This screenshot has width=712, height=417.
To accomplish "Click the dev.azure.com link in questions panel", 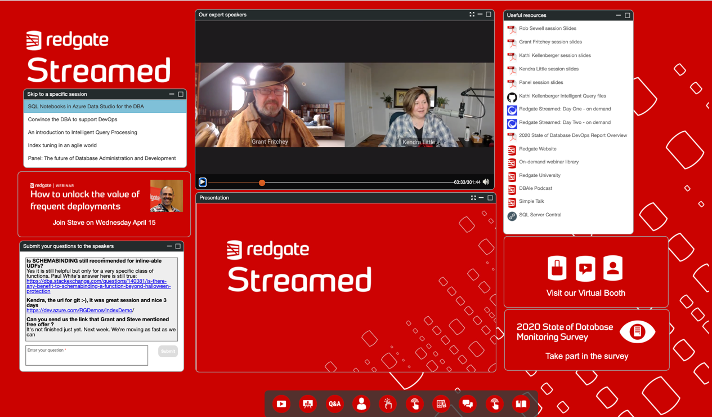I will click(80, 310).
